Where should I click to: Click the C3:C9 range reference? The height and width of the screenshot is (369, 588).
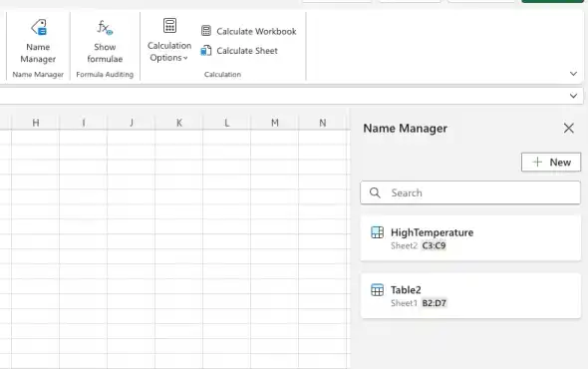[x=434, y=246]
